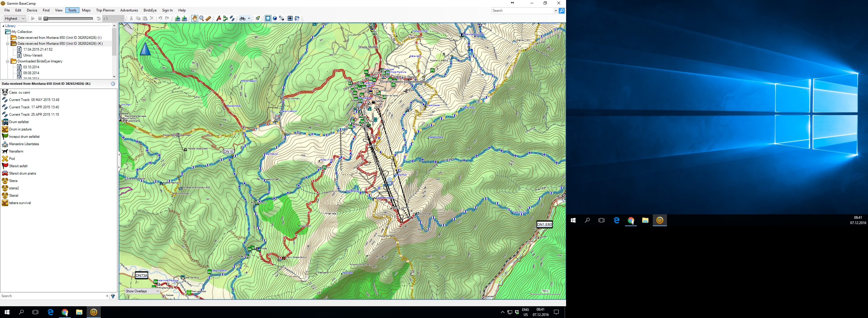Viewport: 868px width, 318px height.
Task: Select the Measure ruler tool
Action: pyautogui.click(x=208, y=19)
